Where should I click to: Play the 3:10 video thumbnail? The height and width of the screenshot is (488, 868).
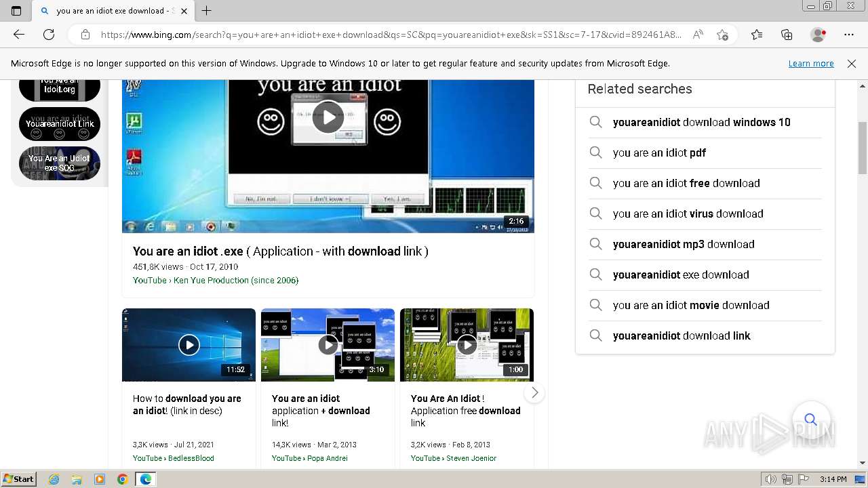[x=328, y=345]
